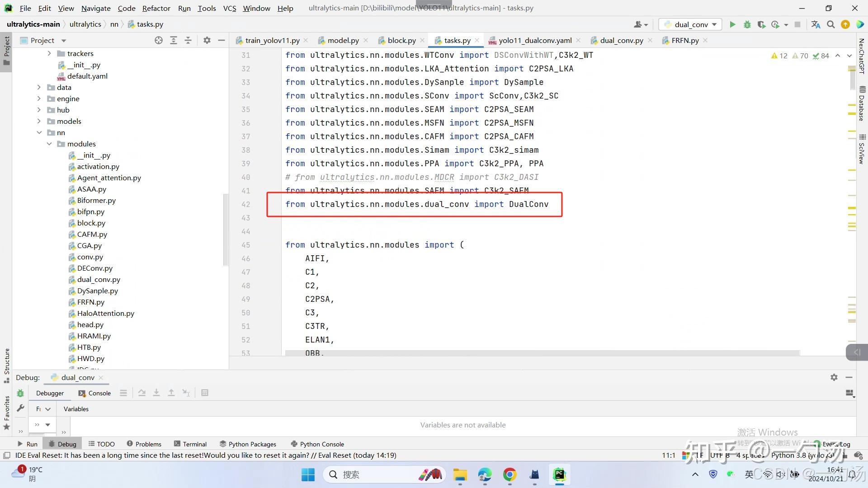868x488 pixels.
Task: Click Collapse All icon in Project panel
Action: click(x=188, y=40)
